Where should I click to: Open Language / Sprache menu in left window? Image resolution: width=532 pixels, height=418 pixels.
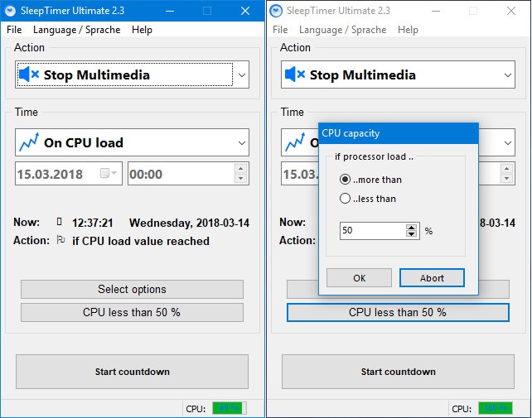(77, 30)
